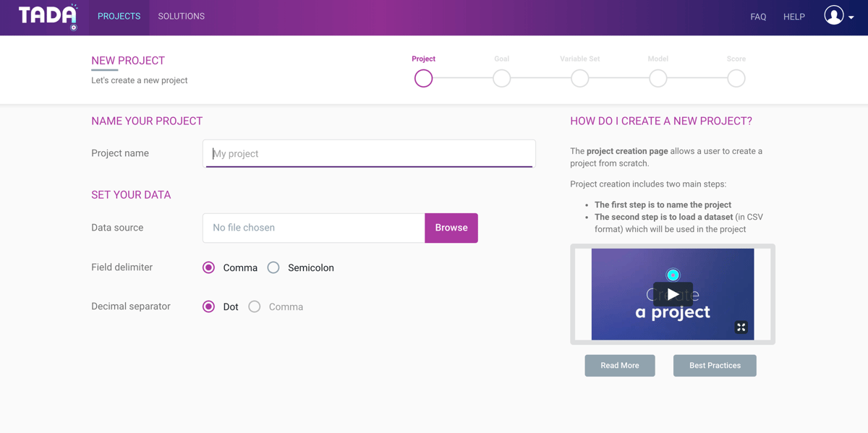Open the user profile avatar icon
The height and width of the screenshot is (433, 868).
click(834, 15)
